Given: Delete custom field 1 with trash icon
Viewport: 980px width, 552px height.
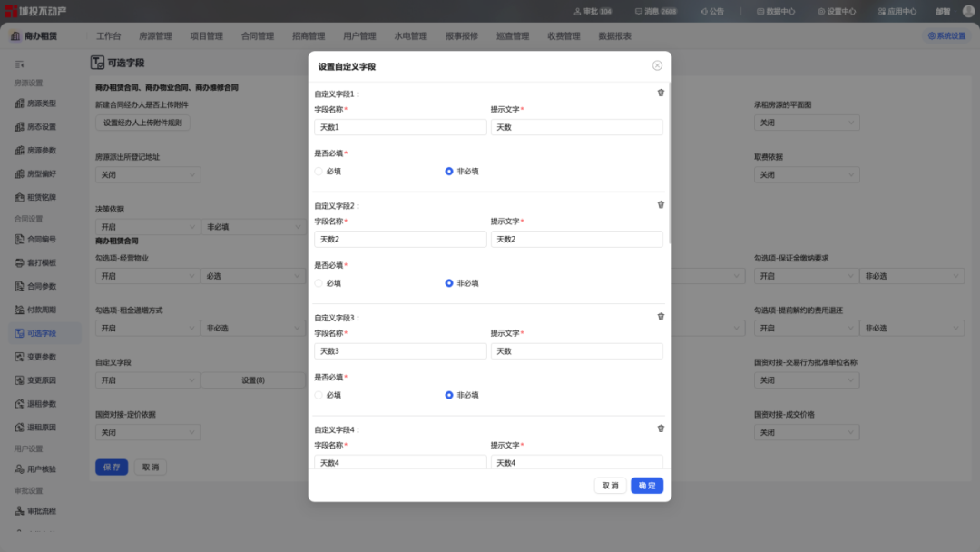Looking at the screenshot, I should pyautogui.click(x=661, y=93).
